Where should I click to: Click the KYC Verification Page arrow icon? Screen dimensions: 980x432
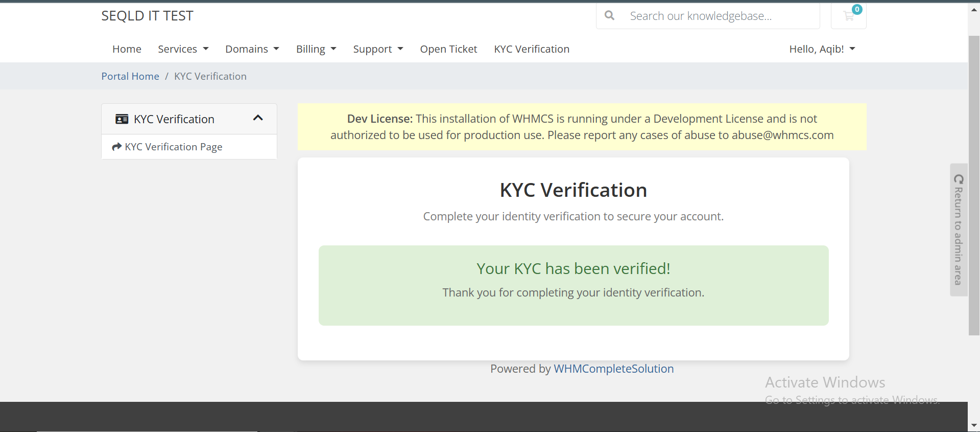pos(117,147)
